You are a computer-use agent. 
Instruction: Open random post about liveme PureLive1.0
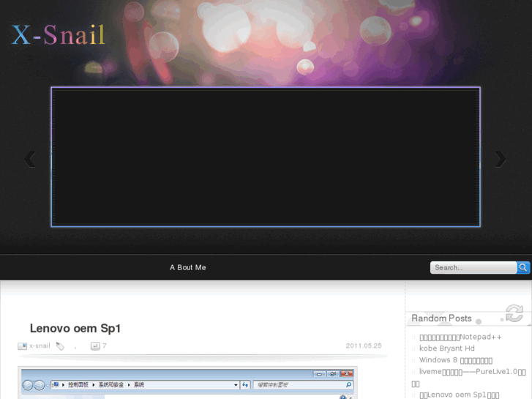(468, 377)
